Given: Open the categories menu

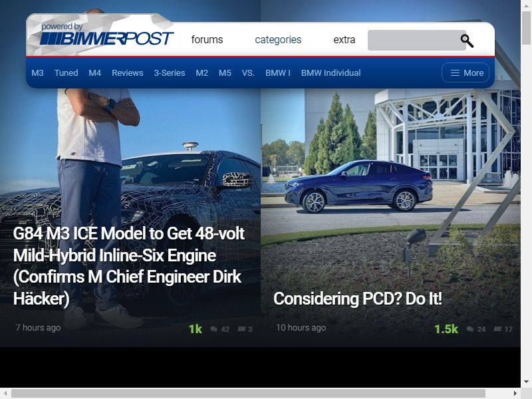Looking at the screenshot, I should pyautogui.click(x=278, y=40).
